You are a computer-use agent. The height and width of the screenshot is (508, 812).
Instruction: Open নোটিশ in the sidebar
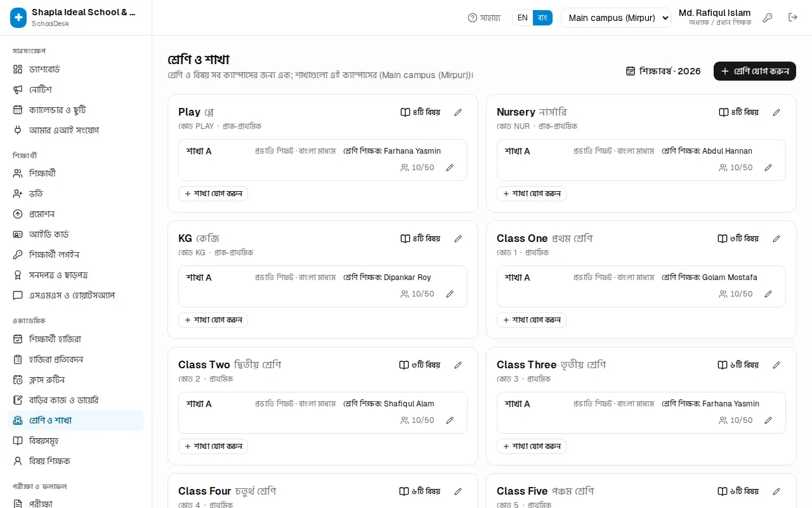coord(75,90)
